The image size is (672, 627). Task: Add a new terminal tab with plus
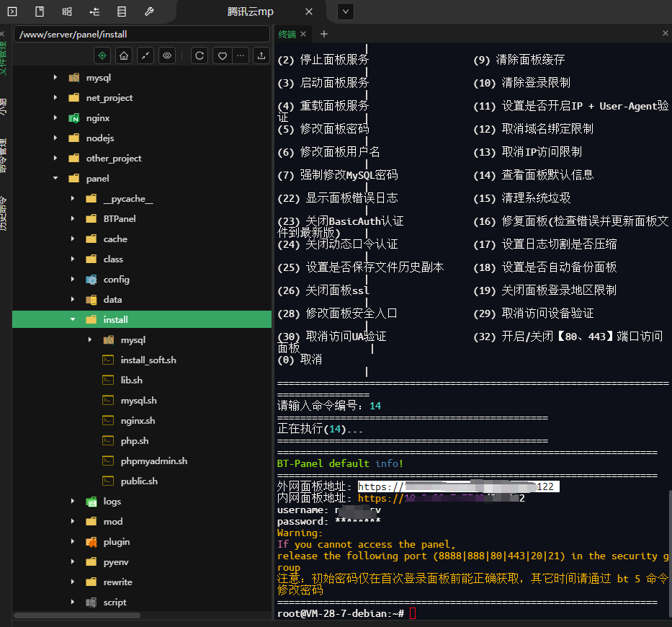324,34
